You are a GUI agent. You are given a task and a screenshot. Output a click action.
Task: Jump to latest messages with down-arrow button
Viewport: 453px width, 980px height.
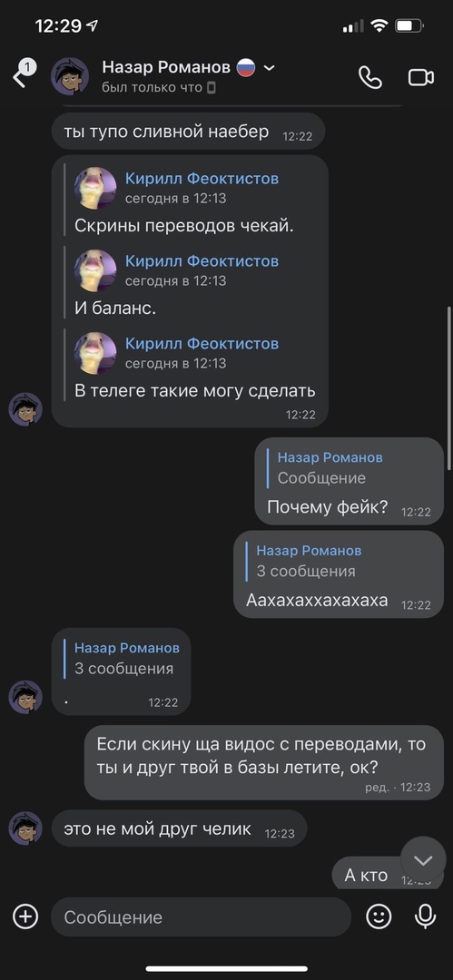[423, 860]
